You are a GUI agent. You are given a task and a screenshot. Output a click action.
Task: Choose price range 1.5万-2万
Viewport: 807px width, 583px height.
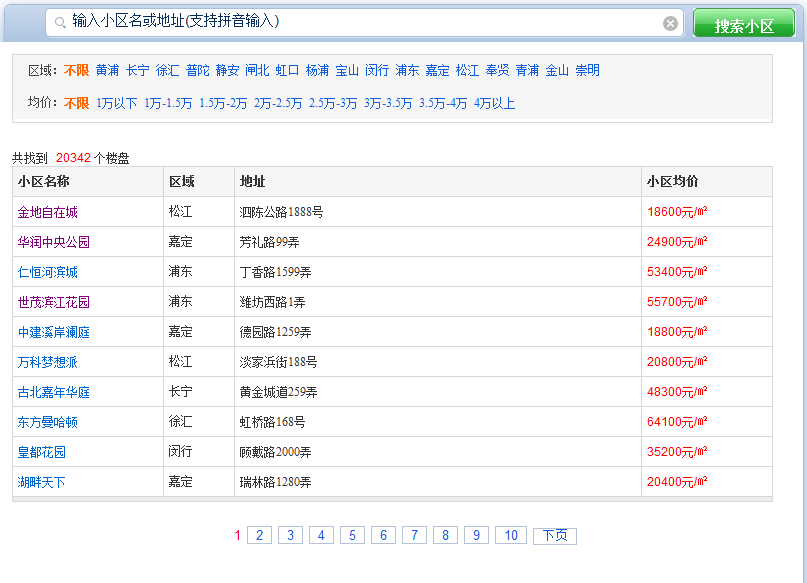(x=223, y=103)
